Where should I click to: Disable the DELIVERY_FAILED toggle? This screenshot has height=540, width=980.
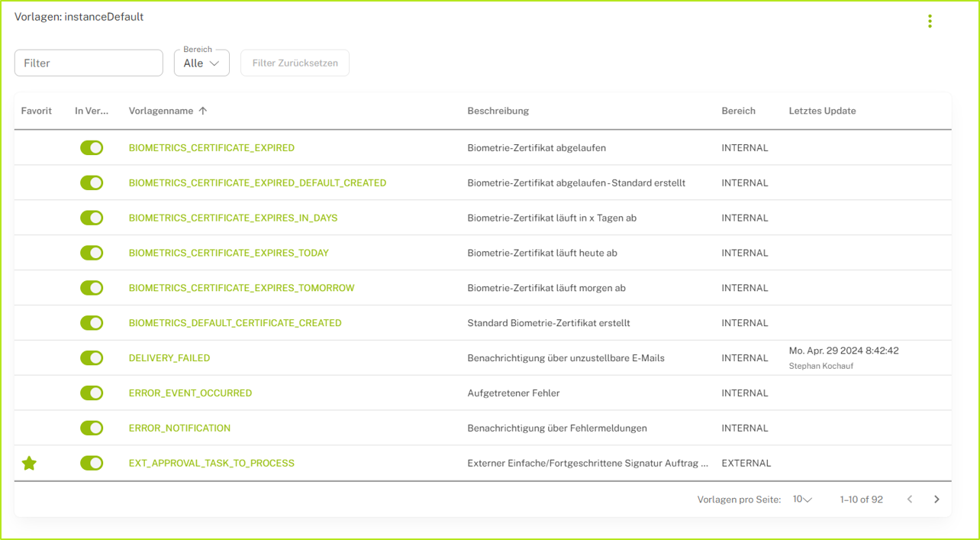(x=92, y=357)
